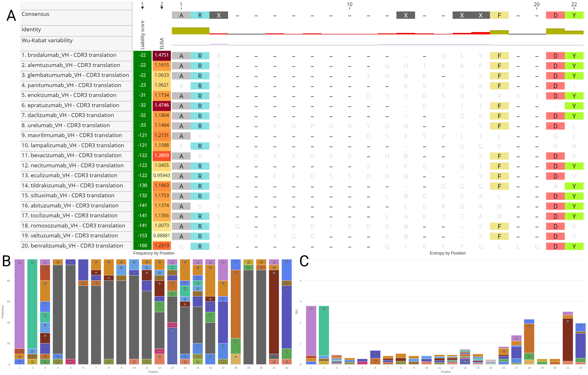Click the liability score -160 cell

pos(142,246)
